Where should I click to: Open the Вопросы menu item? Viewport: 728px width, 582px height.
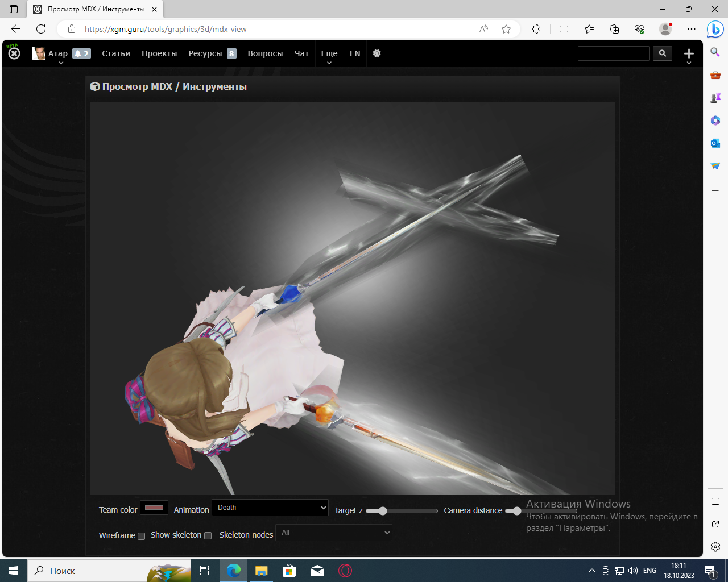click(265, 53)
